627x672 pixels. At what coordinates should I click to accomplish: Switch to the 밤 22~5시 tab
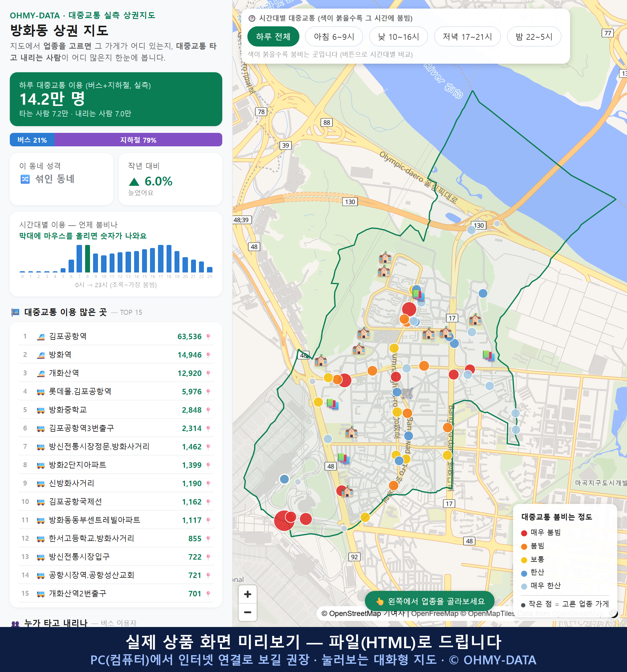click(x=534, y=36)
